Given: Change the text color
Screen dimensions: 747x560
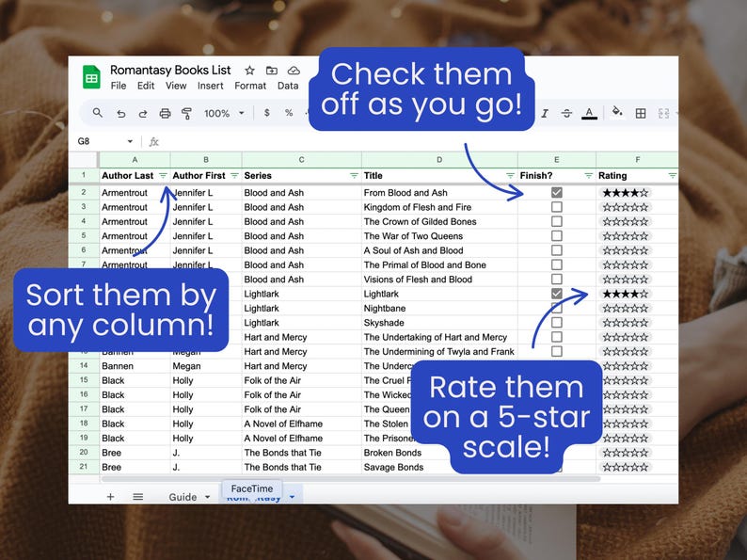Looking at the screenshot, I should pyautogui.click(x=589, y=114).
